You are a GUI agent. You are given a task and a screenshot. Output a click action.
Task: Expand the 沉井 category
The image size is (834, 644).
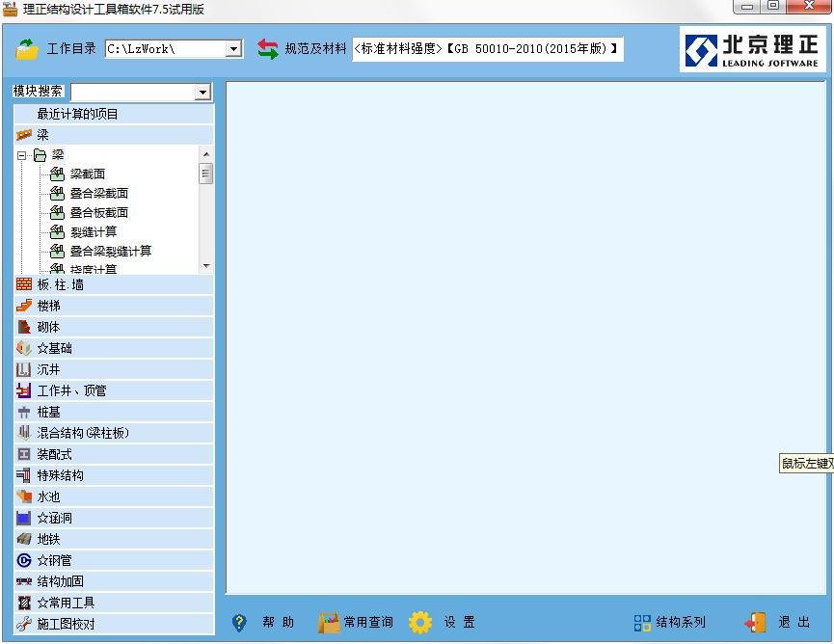point(114,369)
